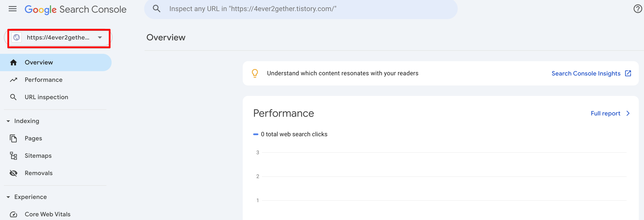Click the chevron next to Full report
Viewport: 644px width, 220px height.
tap(628, 113)
